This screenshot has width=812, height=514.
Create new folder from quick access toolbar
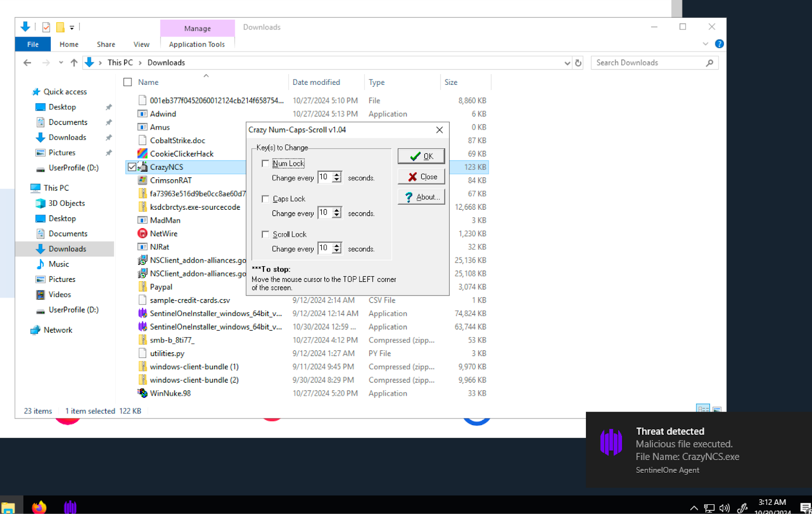pos(60,27)
